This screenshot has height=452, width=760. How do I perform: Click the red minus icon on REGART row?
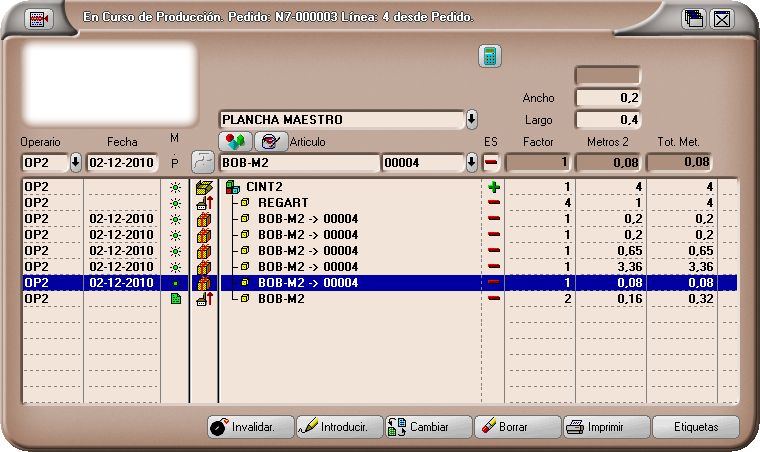click(493, 203)
